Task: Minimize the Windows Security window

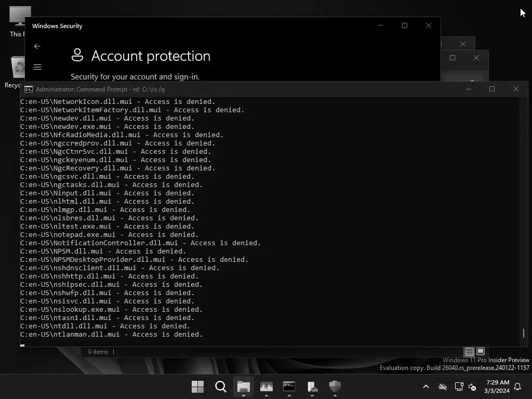Action: 381,25
